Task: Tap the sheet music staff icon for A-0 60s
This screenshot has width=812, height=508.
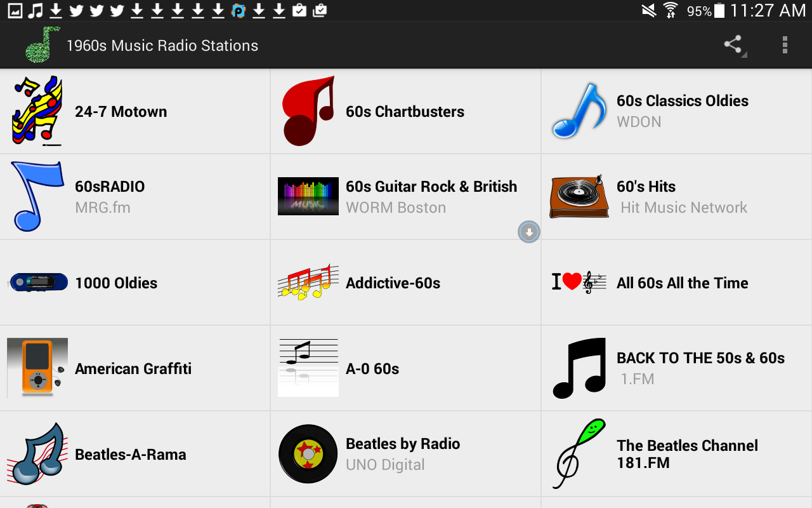Action: pyautogui.click(x=308, y=368)
